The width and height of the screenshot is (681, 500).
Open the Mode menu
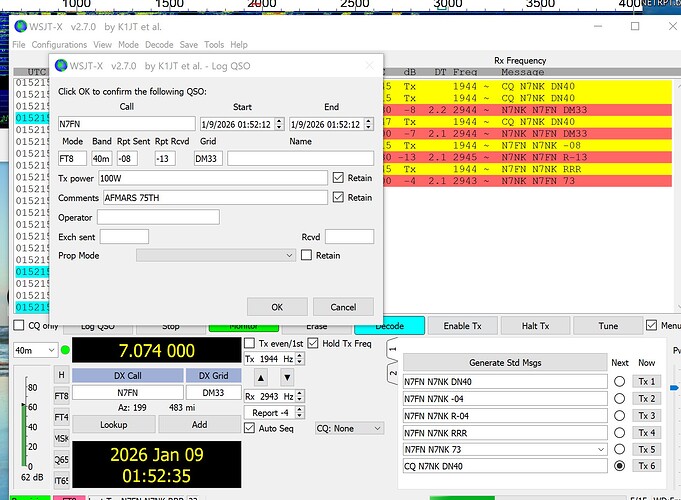(128, 45)
